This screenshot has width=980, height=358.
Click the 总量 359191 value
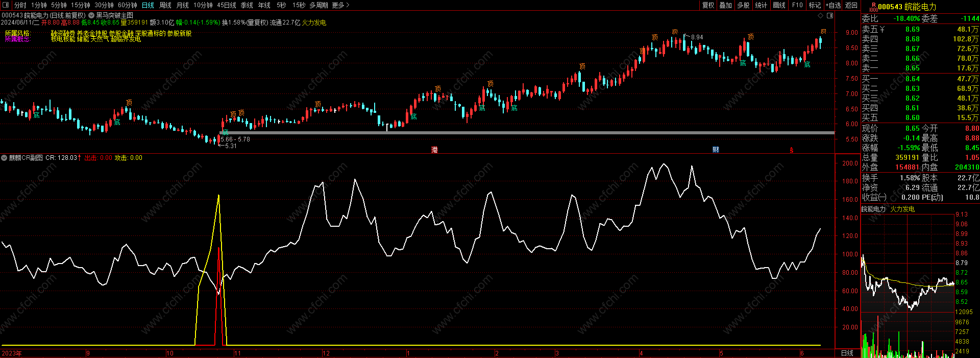pyautogui.click(x=907, y=158)
